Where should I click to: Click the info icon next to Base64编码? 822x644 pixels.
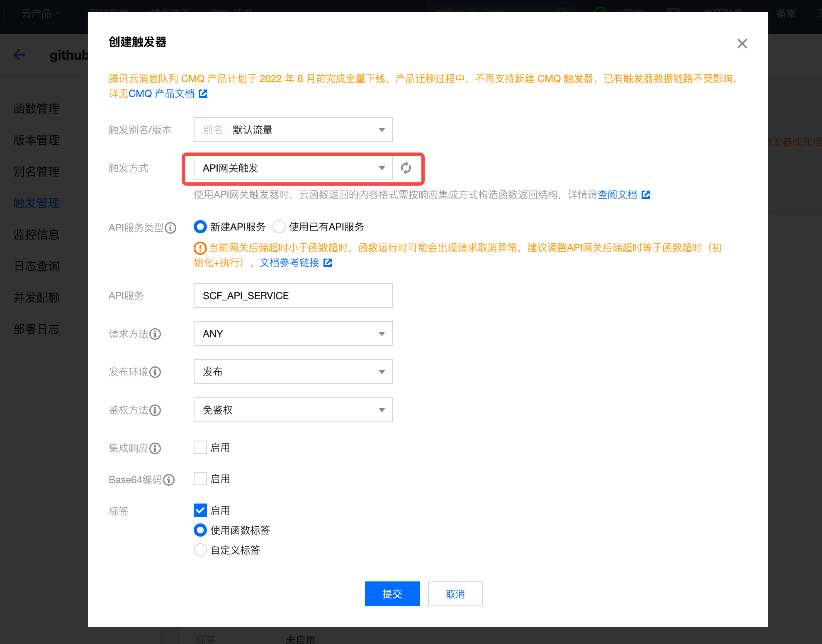169,480
